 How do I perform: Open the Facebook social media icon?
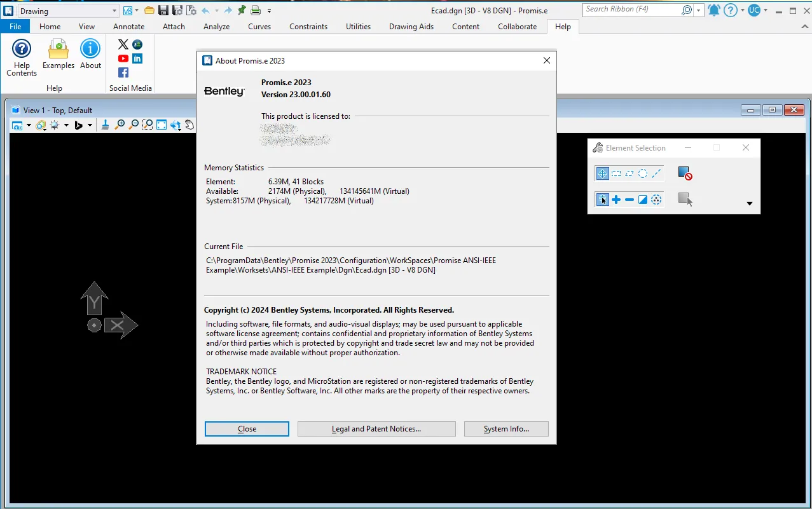(123, 72)
